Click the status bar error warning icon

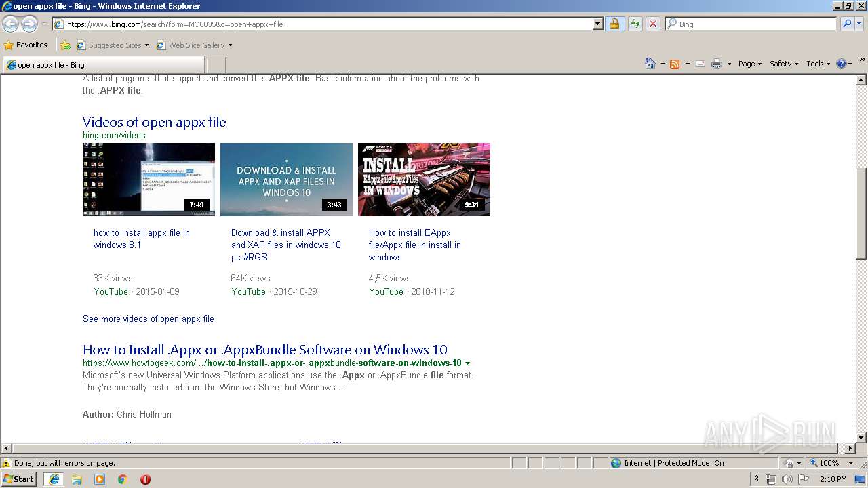click(x=7, y=463)
